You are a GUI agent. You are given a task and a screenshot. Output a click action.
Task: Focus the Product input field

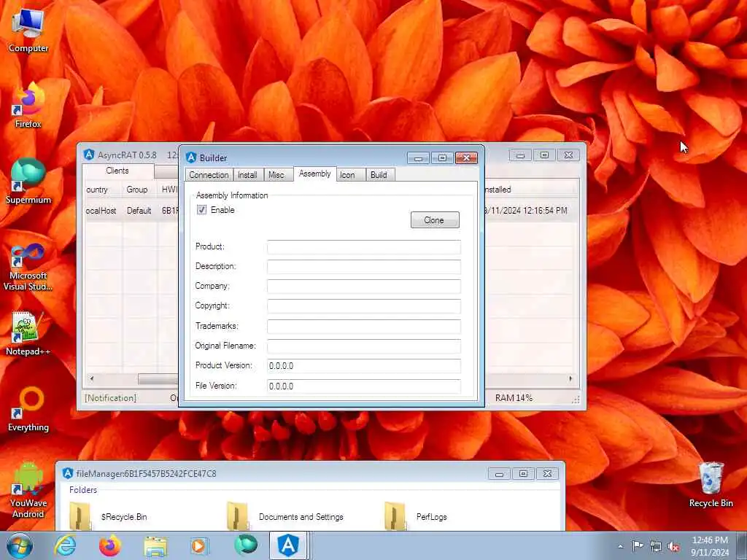364,246
